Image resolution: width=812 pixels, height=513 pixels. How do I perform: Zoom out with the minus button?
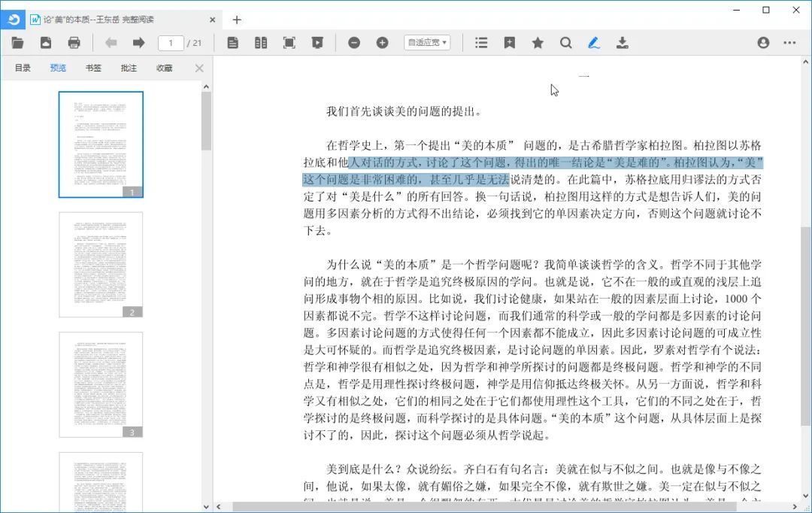(354, 43)
